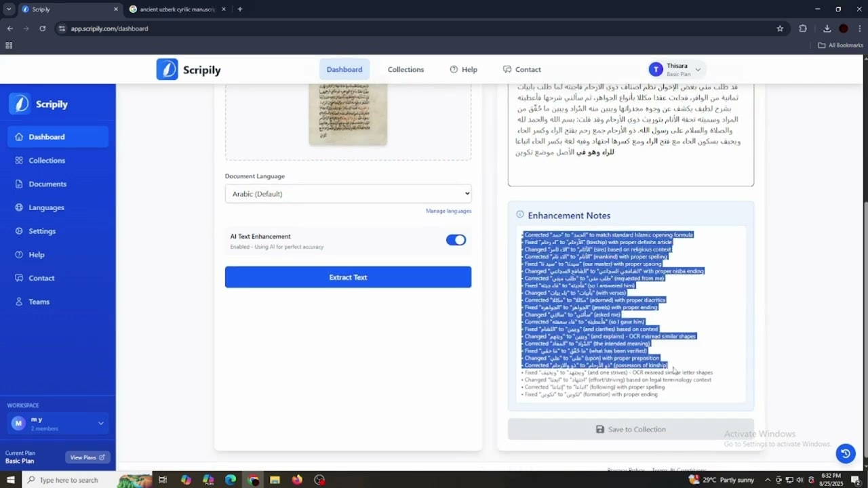The height and width of the screenshot is (488, 868).
Task: Click the Collections sidebar grid icon
Action: [x=19, y=161]
